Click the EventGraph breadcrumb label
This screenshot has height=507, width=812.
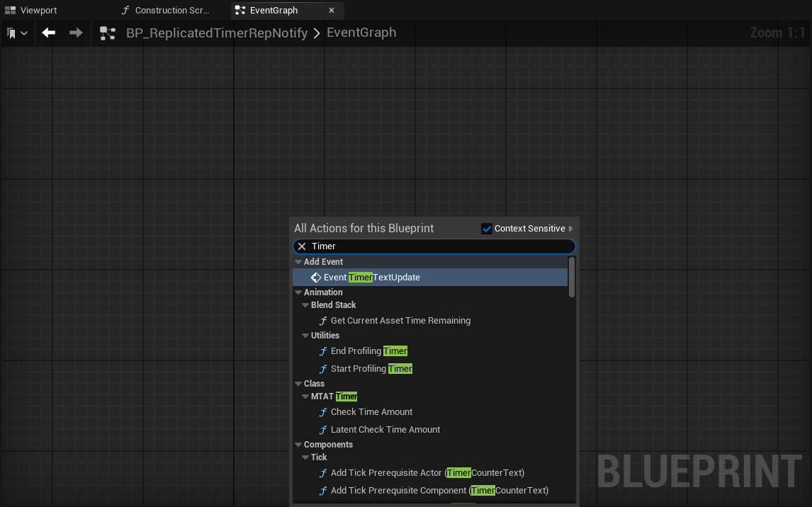coord(361,33)
